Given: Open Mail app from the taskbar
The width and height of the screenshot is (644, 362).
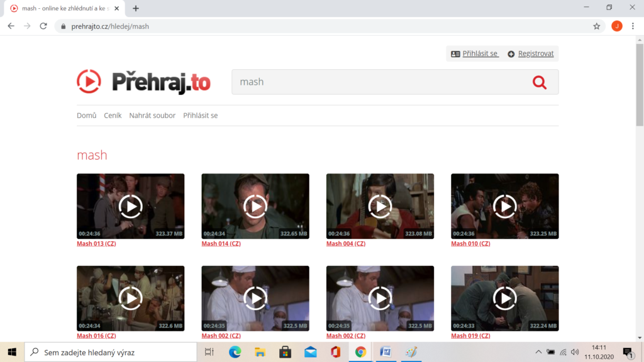Looking at the screenshot, I should (311, 352).
